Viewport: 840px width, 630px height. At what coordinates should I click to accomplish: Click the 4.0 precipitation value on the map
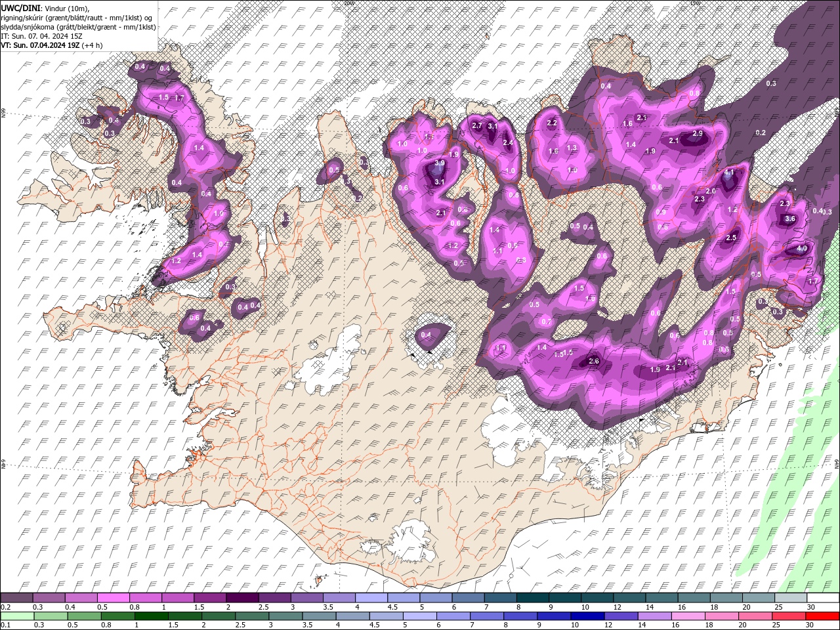802,249
